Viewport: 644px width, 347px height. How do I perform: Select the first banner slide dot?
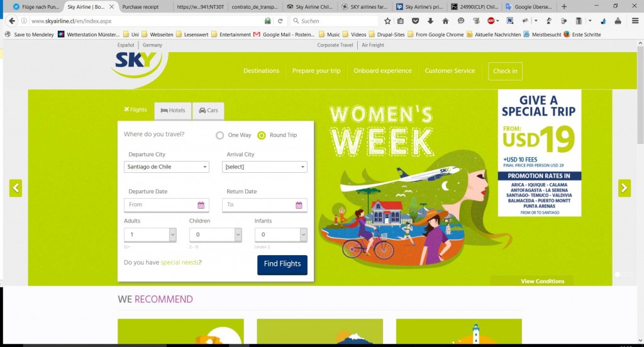[617, 274]
